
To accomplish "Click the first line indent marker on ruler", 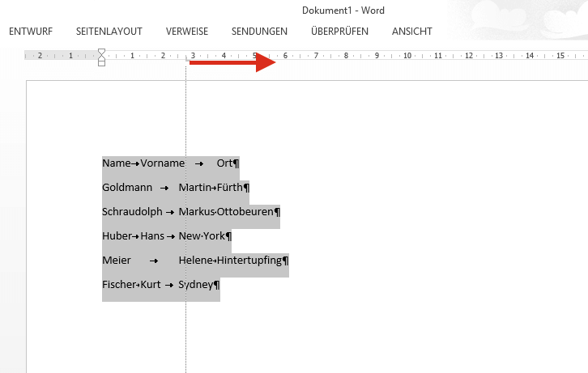I will (x=101, y=52).
